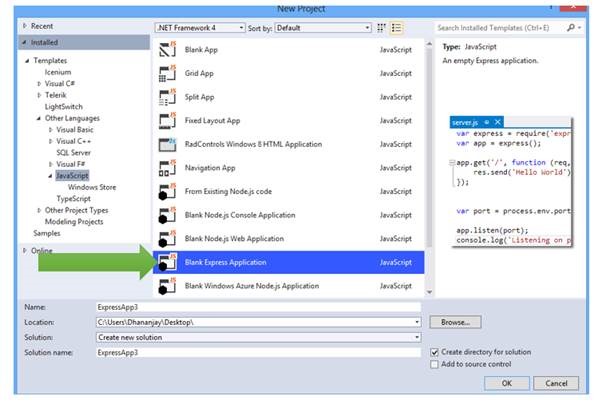Select the Fixed Layout App icon
602x404 pixels.
(167, 121)
